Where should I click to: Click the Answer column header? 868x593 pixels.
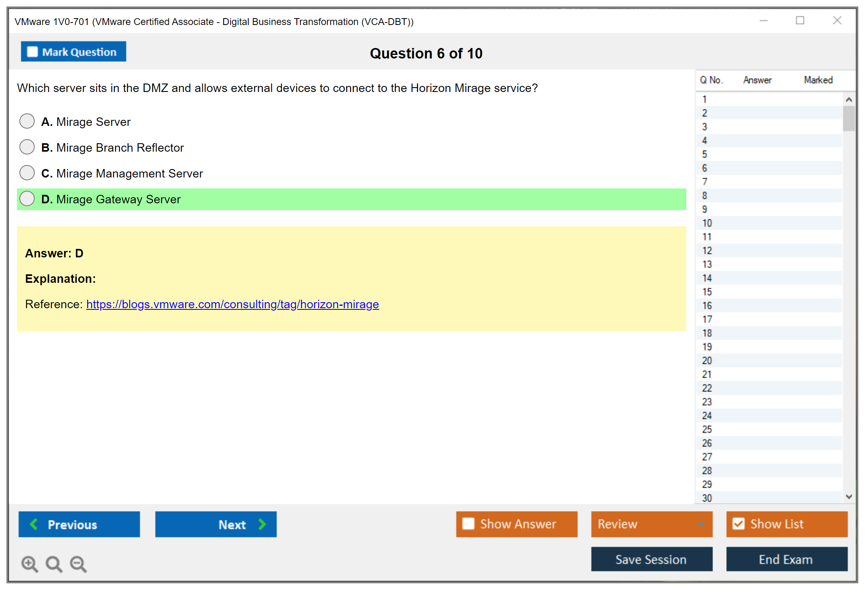click(757, 80)
